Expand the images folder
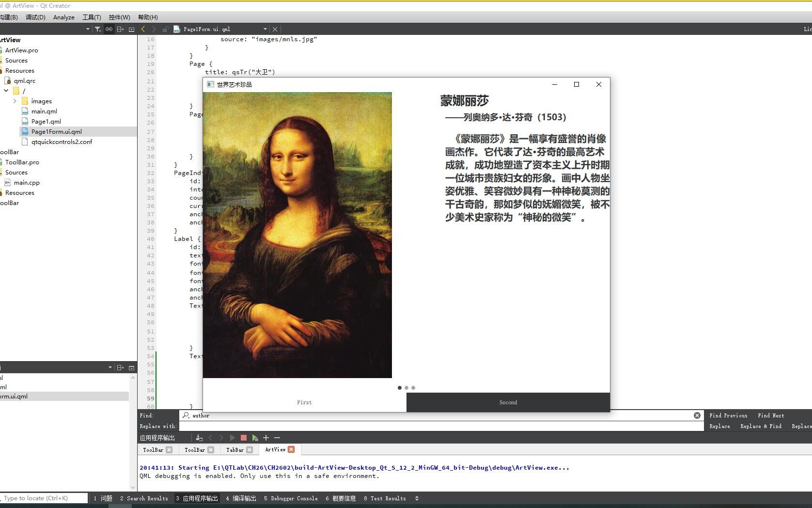Screen dimensions: 812x508 pyautogui.click(x=15, y=101)
